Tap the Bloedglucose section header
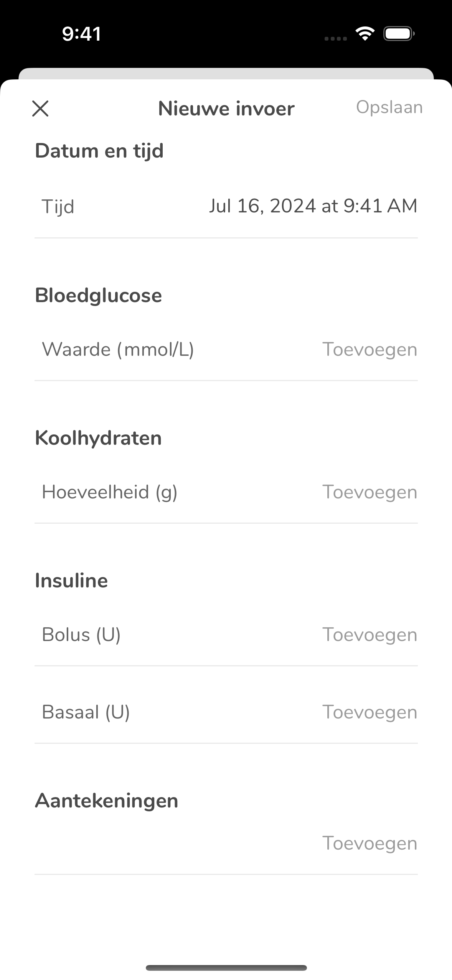 99,296
